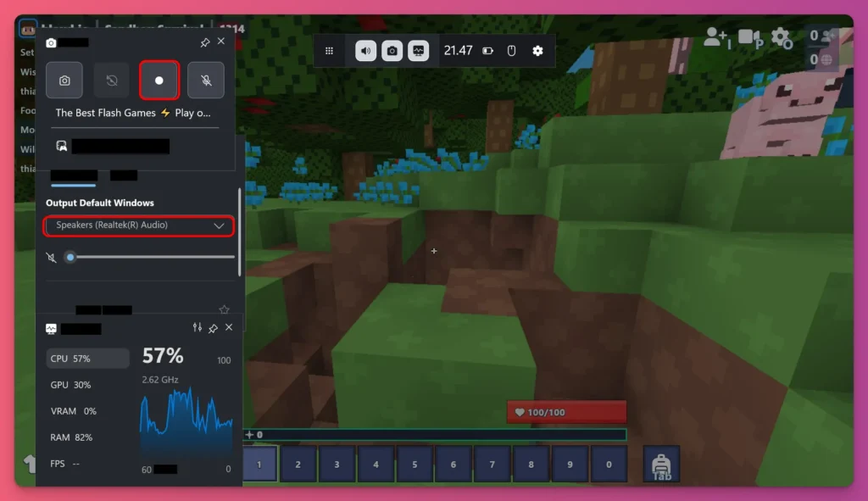
Task: Open the Audio widget from the top bar
Action: coord(365,51)
